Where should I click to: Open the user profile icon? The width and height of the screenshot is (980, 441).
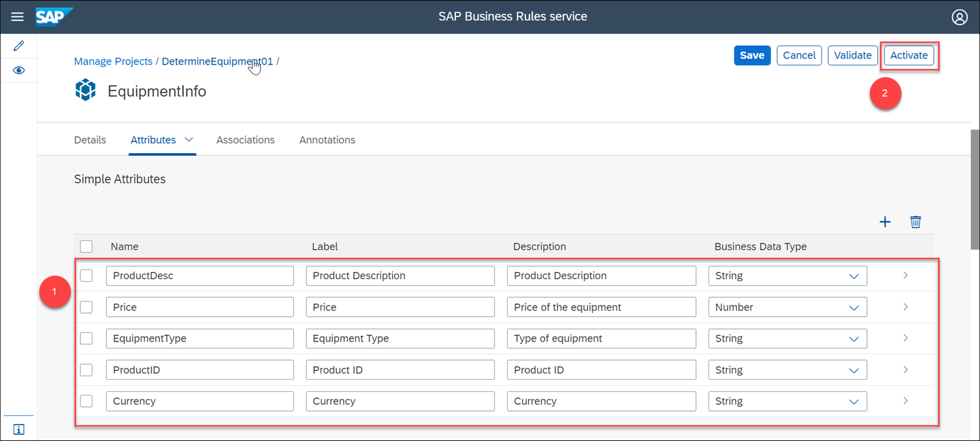960,17
